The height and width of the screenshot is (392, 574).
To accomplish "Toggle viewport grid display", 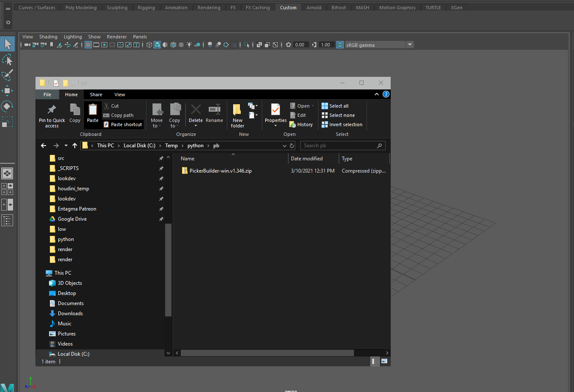I will point(88,45).
